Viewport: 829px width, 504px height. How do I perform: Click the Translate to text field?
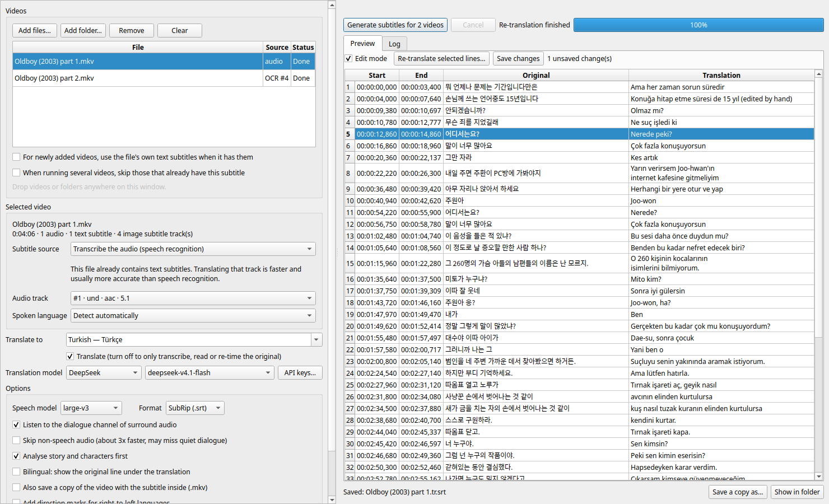pos(189,340)
